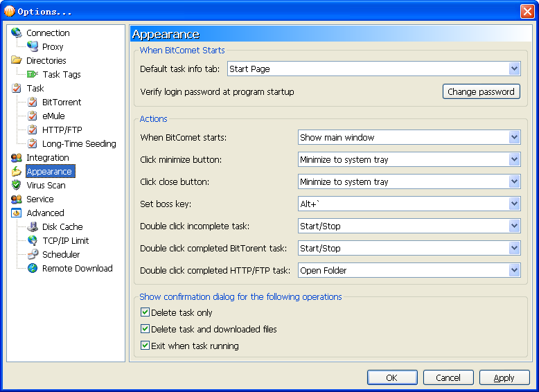This screenshot has width=539, height=392.
Task: Close the Options dialog window
Action: pos(527,11)
